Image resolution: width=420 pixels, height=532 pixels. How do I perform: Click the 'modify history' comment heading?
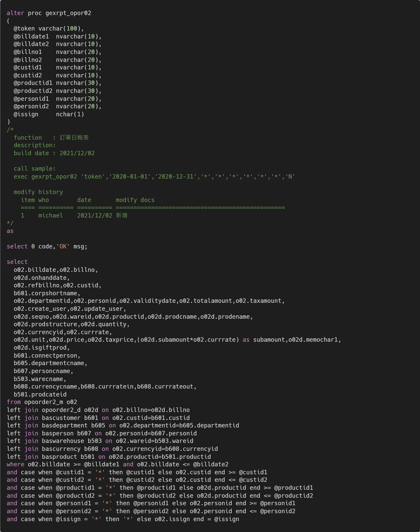coord(38,192)
